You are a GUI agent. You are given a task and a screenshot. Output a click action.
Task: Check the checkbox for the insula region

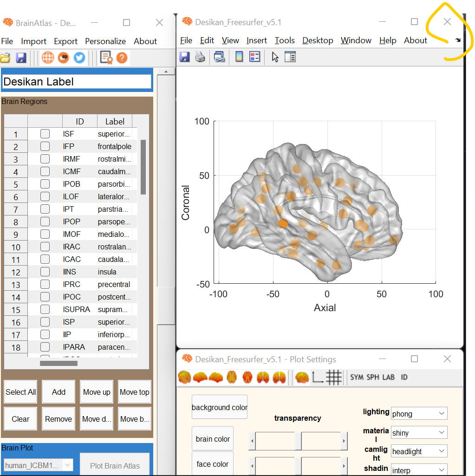click(45, 272)
